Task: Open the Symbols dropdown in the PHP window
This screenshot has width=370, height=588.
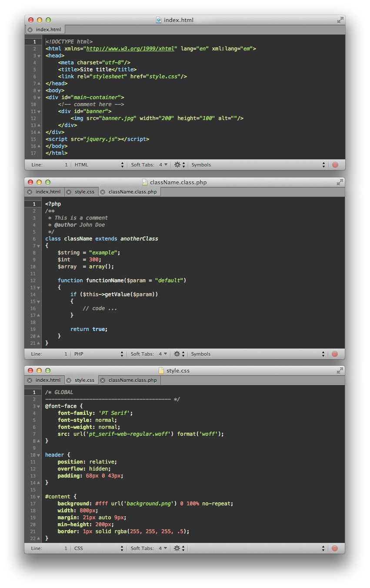Action: 258,354
